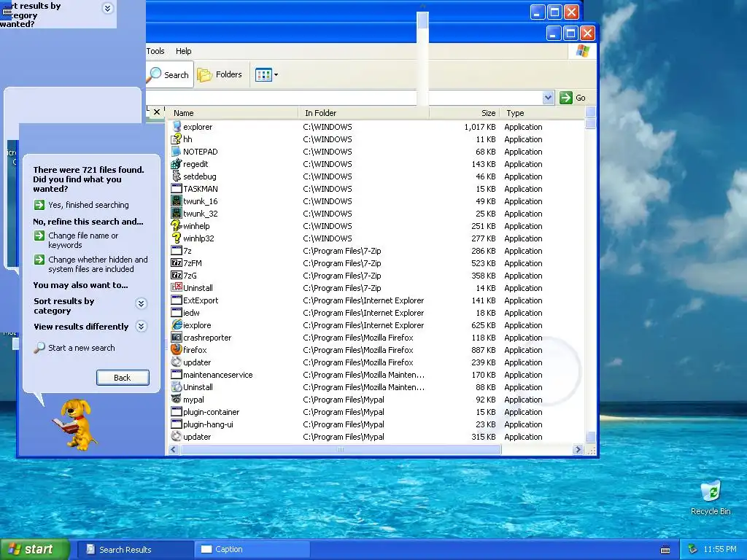Open the Help menu

click(183, 51)
